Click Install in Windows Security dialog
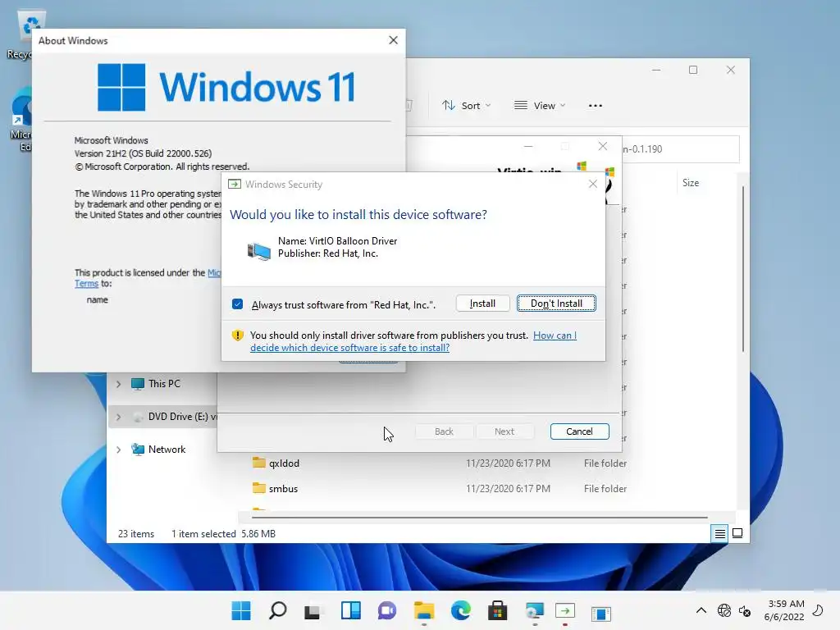 (x=482, y=304)
